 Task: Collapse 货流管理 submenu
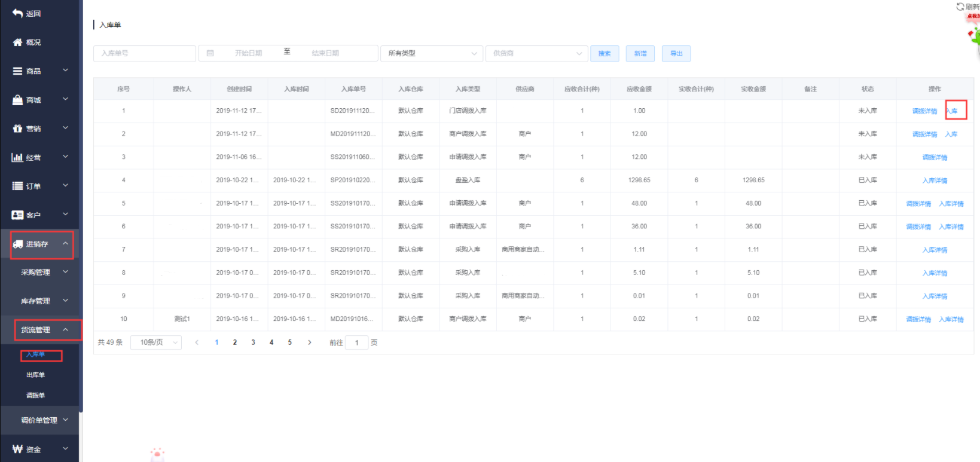(x=40, y=329)
